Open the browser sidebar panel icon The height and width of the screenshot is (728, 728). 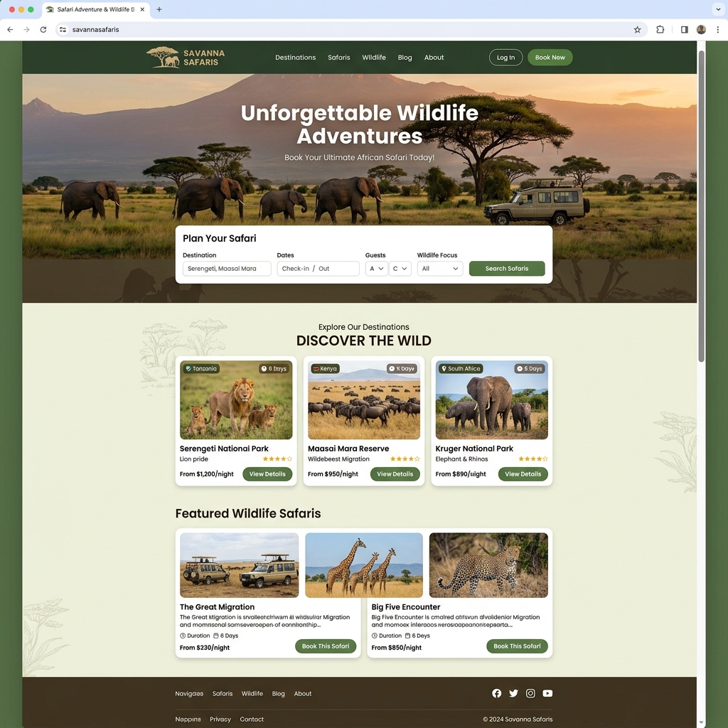pyautogui.click(x=684, y=30)
